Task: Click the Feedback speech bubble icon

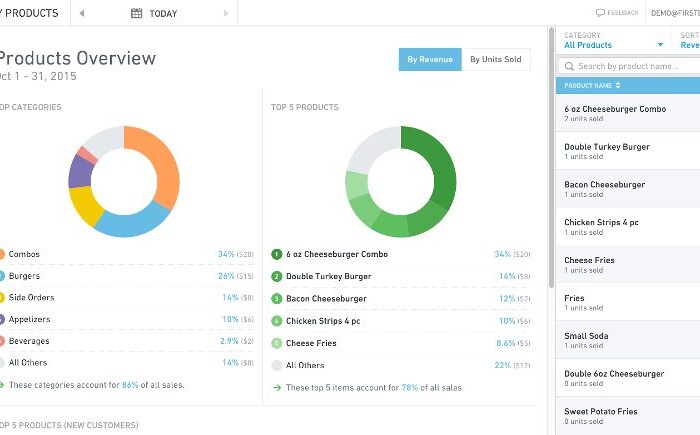Action: (600, 13)
